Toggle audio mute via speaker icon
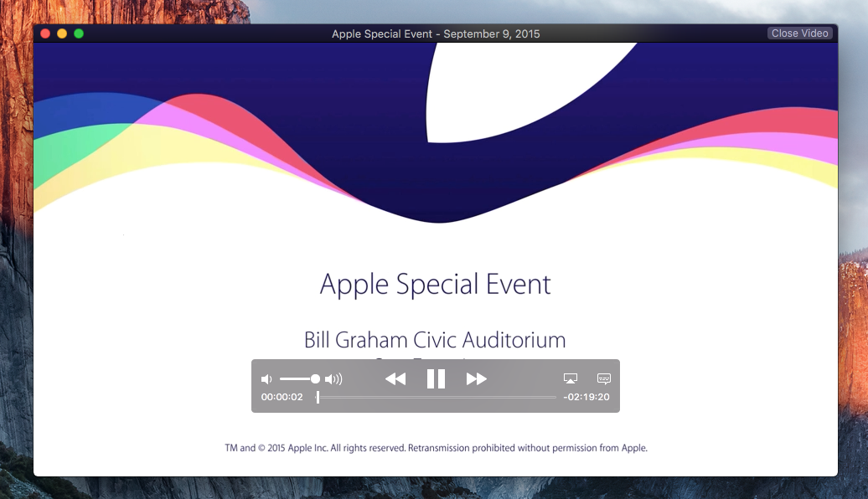Image resolution: width=868 pixels, height=499 pixels. 266,378
